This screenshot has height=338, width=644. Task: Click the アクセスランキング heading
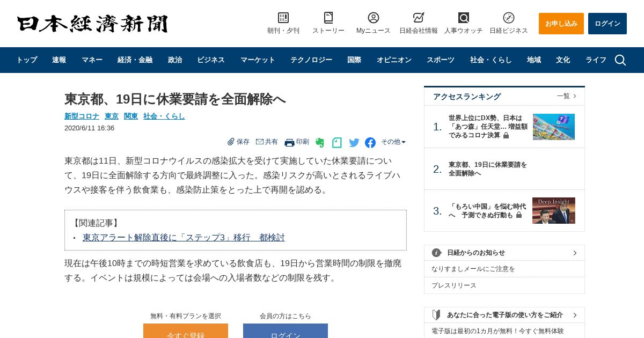pyautogui.click(x=467, y=97)
